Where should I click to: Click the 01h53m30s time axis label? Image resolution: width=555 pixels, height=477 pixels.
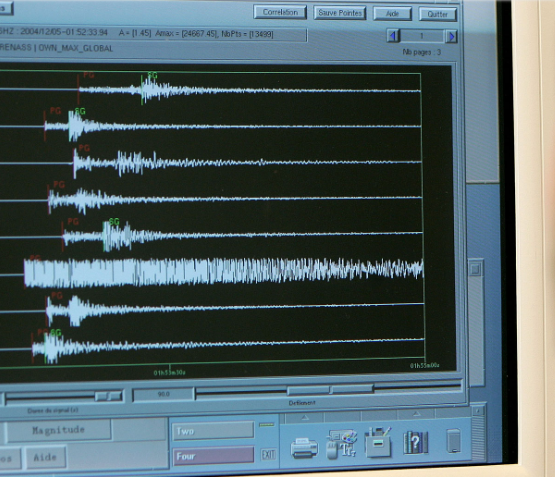[x=169, y=373]
